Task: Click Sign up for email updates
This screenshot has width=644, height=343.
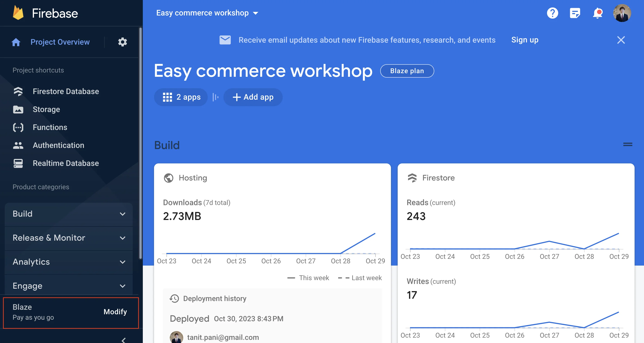Action: (x=525, y=40)
